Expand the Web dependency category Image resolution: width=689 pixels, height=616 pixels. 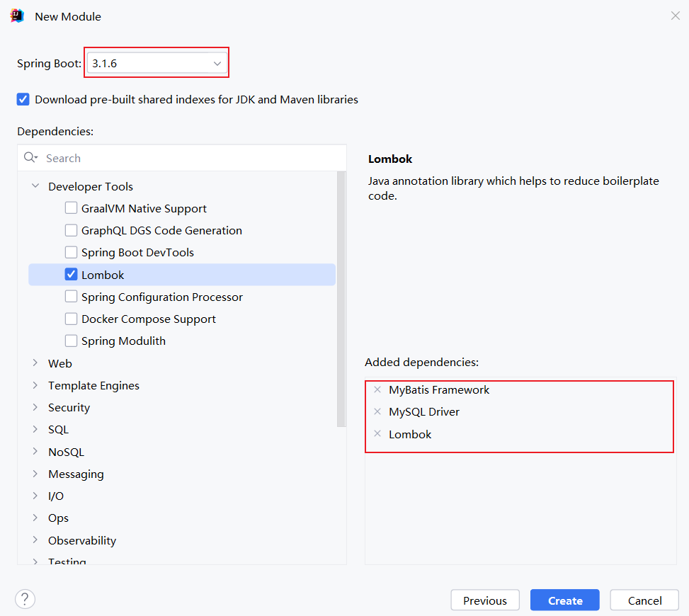tap(35, 363)
